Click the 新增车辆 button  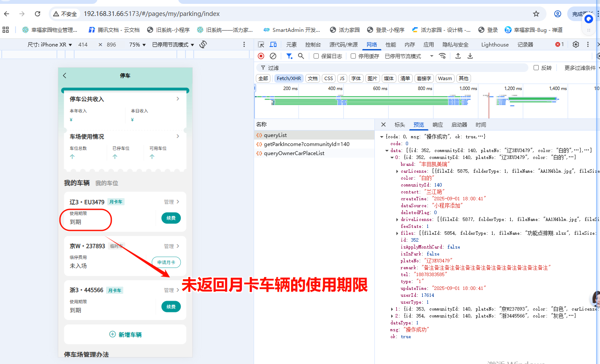(125, 334)
